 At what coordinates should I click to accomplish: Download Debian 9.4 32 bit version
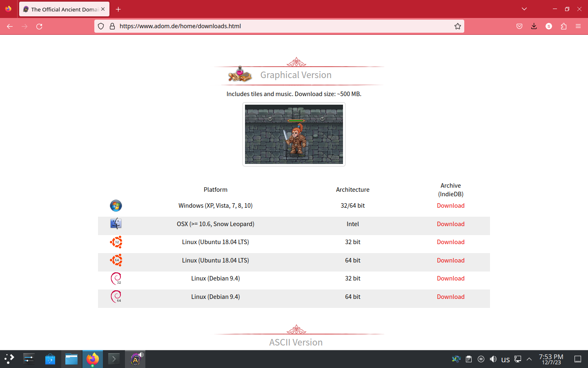[451, 278]
